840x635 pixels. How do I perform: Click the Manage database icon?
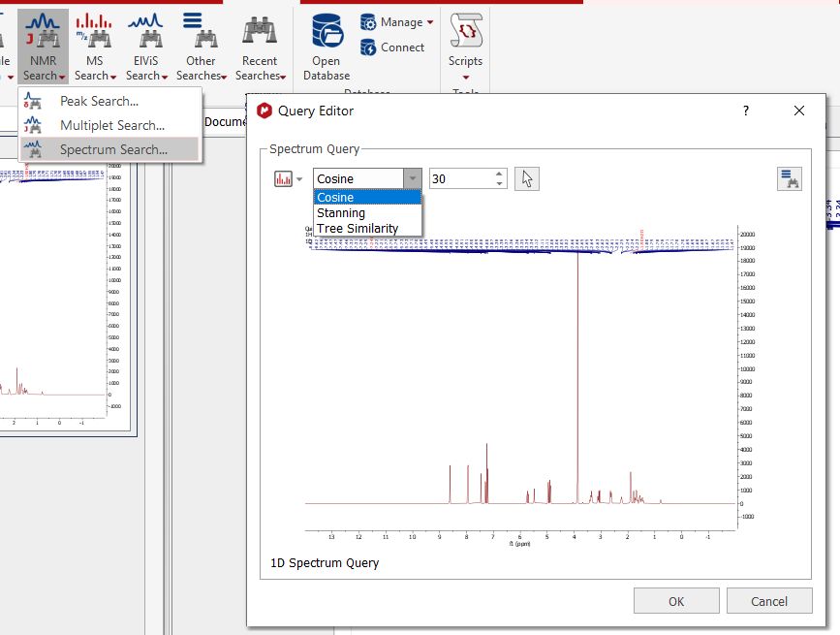pos(368,22)
